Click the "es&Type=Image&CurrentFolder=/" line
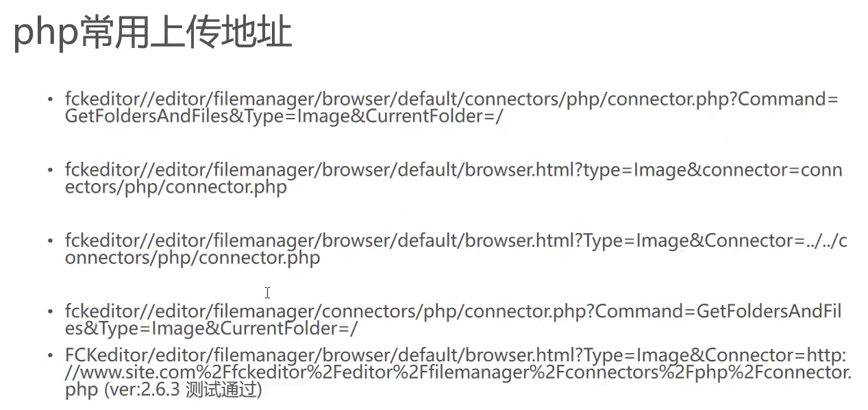Viewport: 868px width, 410px height. pos(211,329)
